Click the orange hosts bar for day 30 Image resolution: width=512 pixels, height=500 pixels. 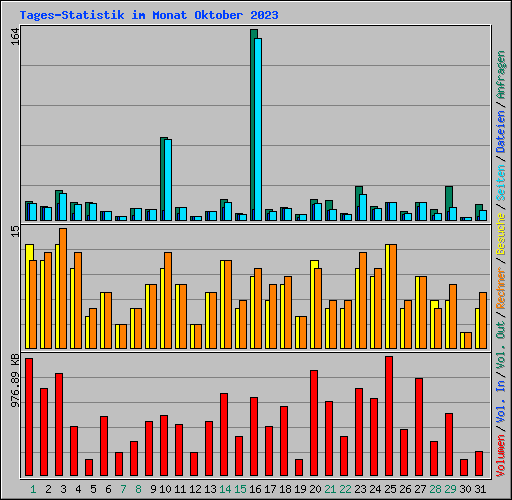click(468, 341)
